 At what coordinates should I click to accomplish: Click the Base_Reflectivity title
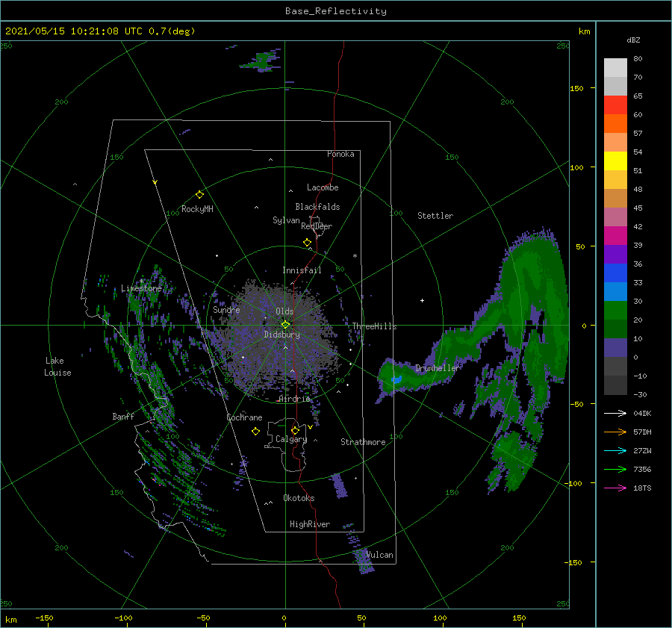click(x=336, y=11)
